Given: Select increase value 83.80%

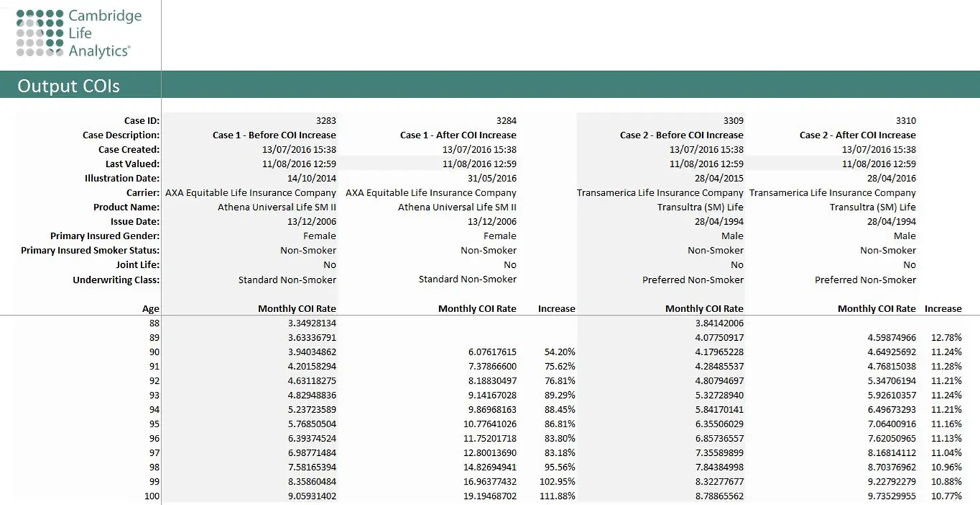Looking at the screenshot, I should (x=560, y=438).
